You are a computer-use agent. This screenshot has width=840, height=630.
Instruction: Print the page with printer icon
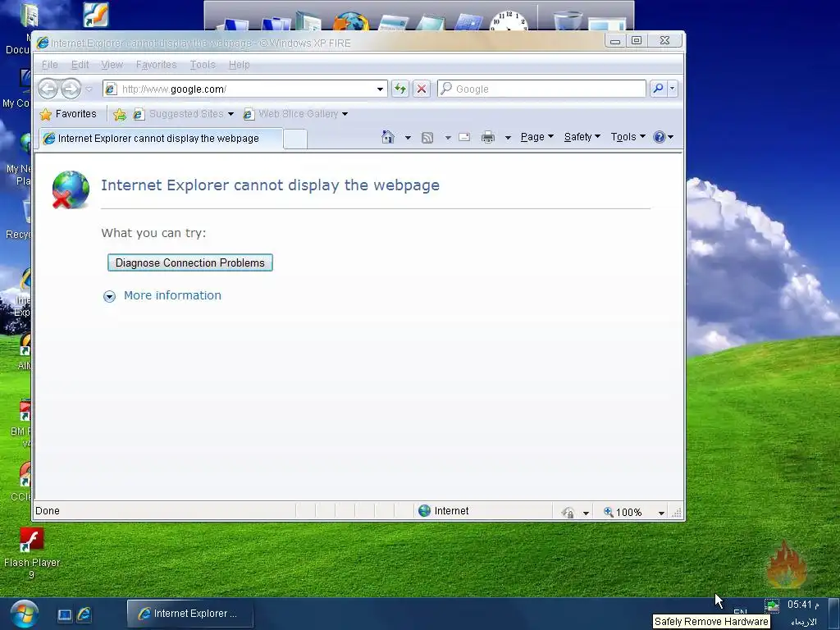[487, 138]
